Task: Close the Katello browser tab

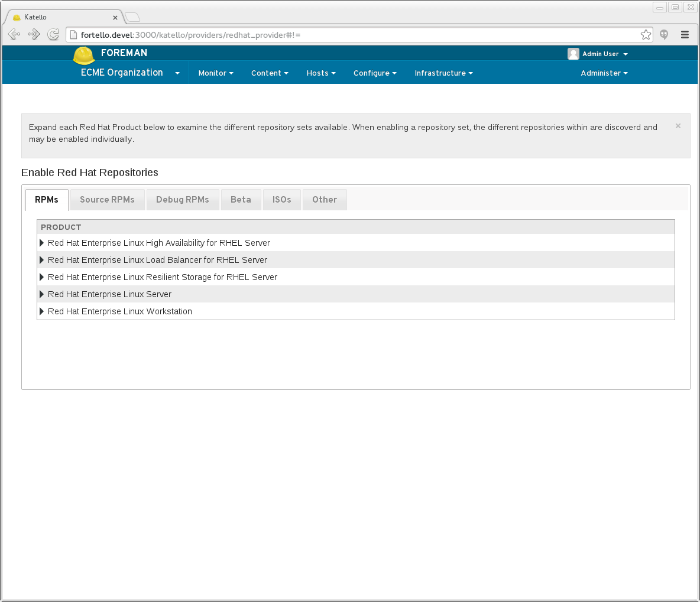Action: click(115, 17)
